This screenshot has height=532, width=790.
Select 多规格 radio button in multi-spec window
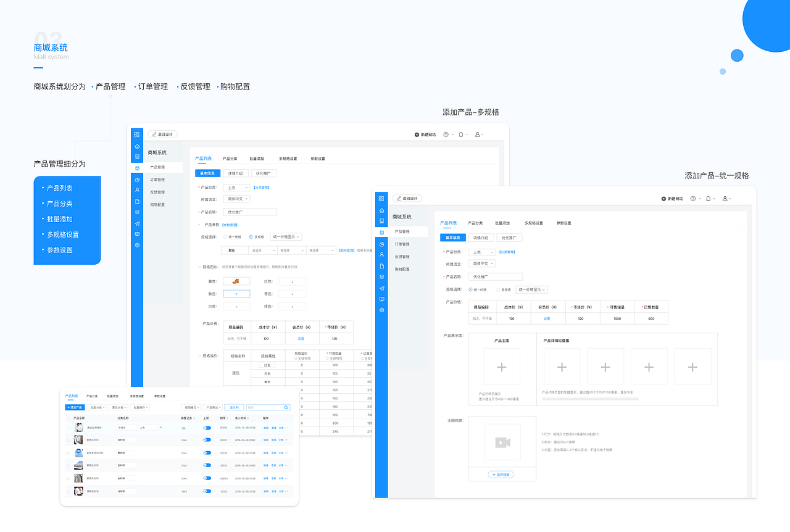[x=251, y=236]
